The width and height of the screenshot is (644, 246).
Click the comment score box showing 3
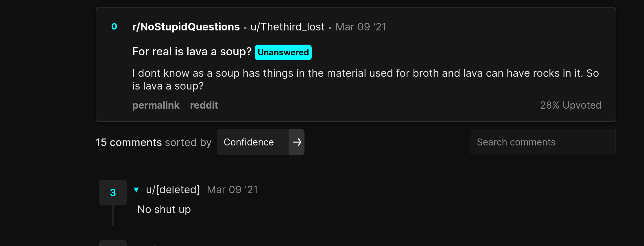tap(113, 192)
